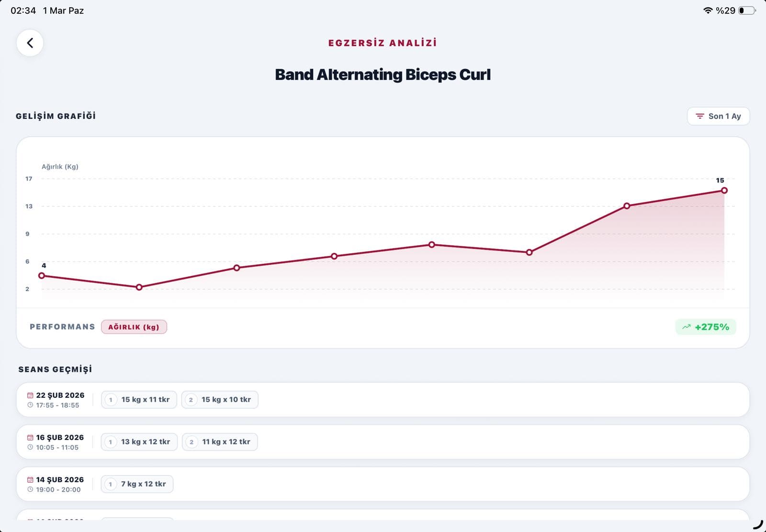
Task: Click the calendar icon for 22 ŞUB 2026
Action: 30,395
